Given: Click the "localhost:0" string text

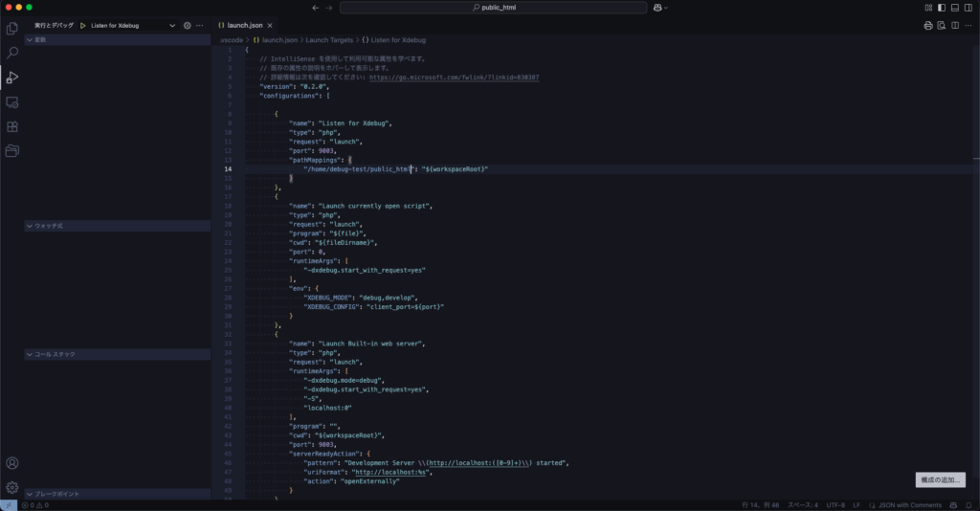Looking at the screenshot, I should point(327,408).
